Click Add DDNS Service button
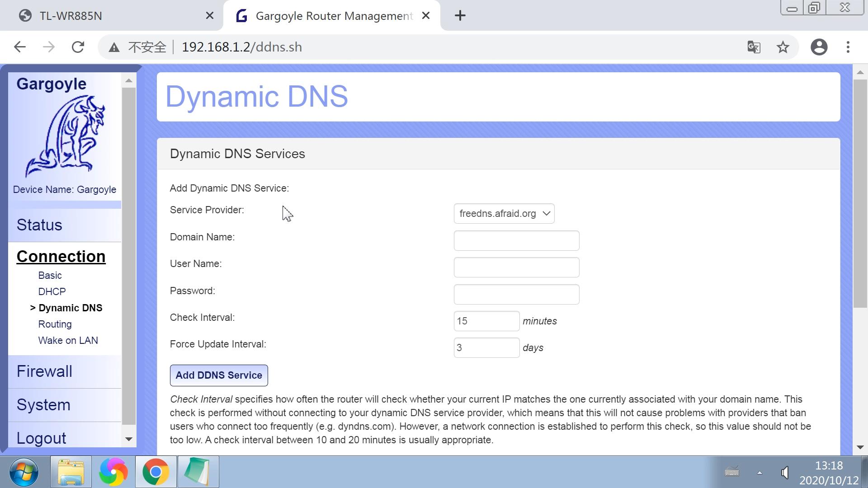The image size is (868, 488). point(219,375)
